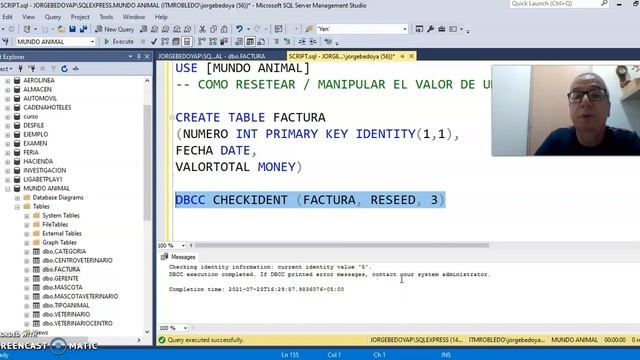Open the Object Explorer window position dropdown
The height and width of the screenshot is (360, 640).
pyautogui.click(x=130, y=56)
